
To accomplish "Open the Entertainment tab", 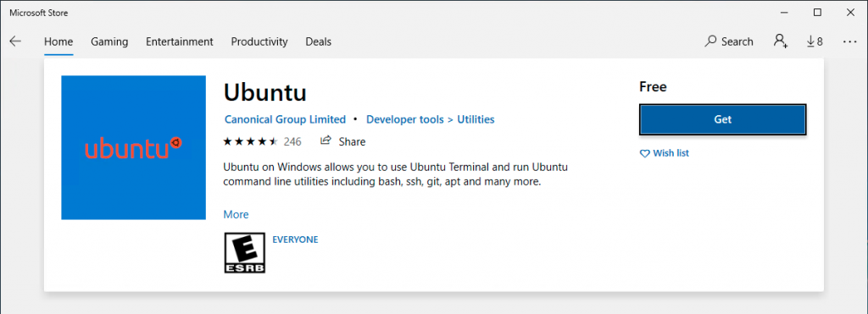I will (180, 41).
